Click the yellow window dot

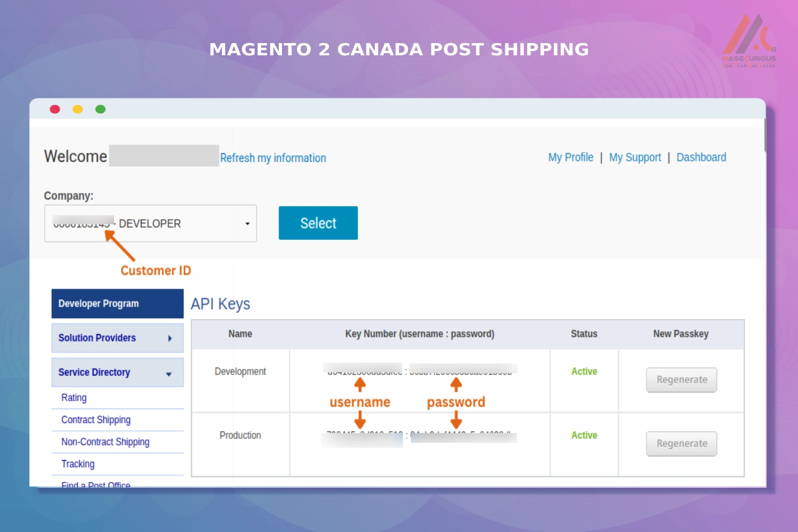78,109
